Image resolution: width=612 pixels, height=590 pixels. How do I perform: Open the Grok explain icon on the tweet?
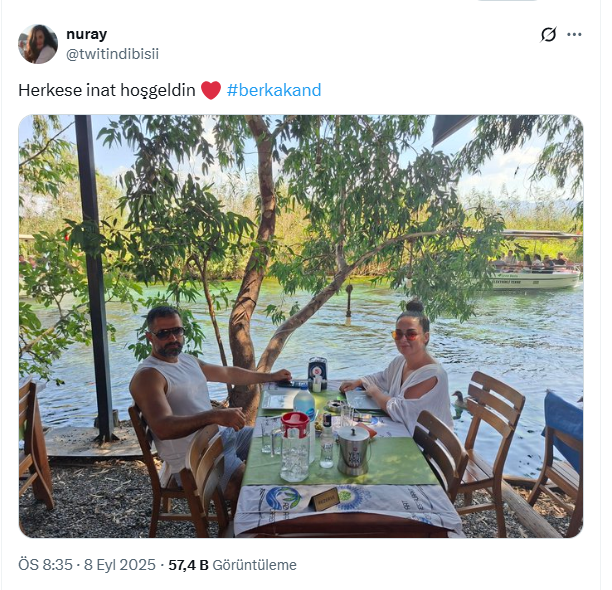click(x=548, y=34)
